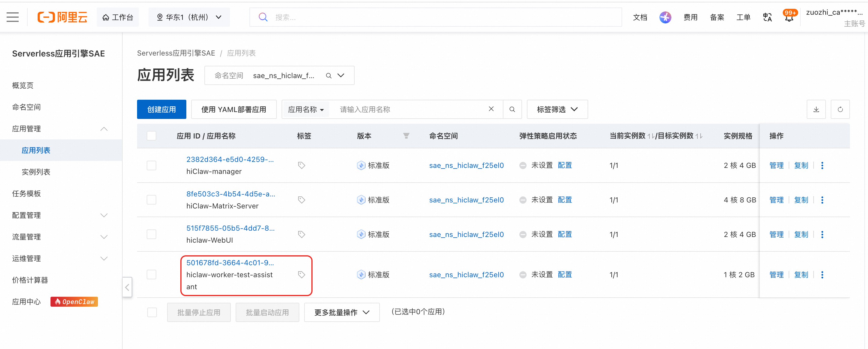Edit tags for hiclaw-WebUI
868x349 pixels.
(301, 234)
